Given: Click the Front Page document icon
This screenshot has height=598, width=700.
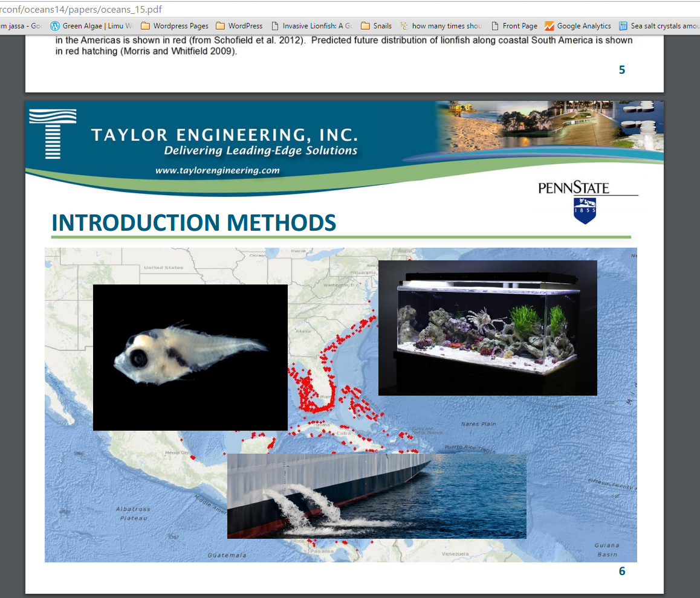Looking at the screenshot, I should click(495, 26).
